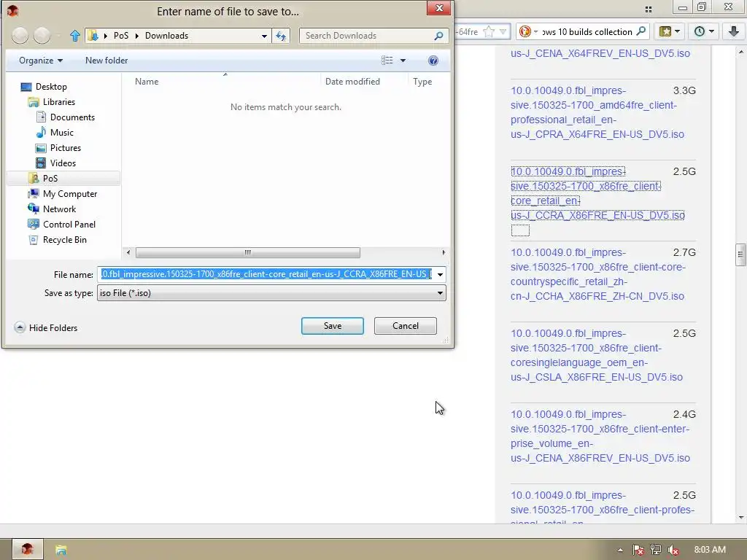747x560 pixels.
Task: Open the x86fre coresinglelanguage oem ISO link
Action: tap(597, 355)
